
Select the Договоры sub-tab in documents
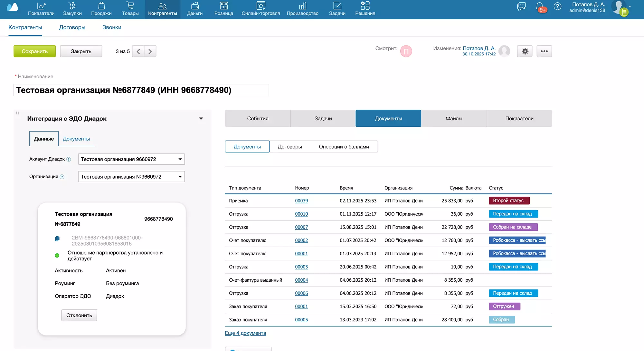(x=290, y=147)
